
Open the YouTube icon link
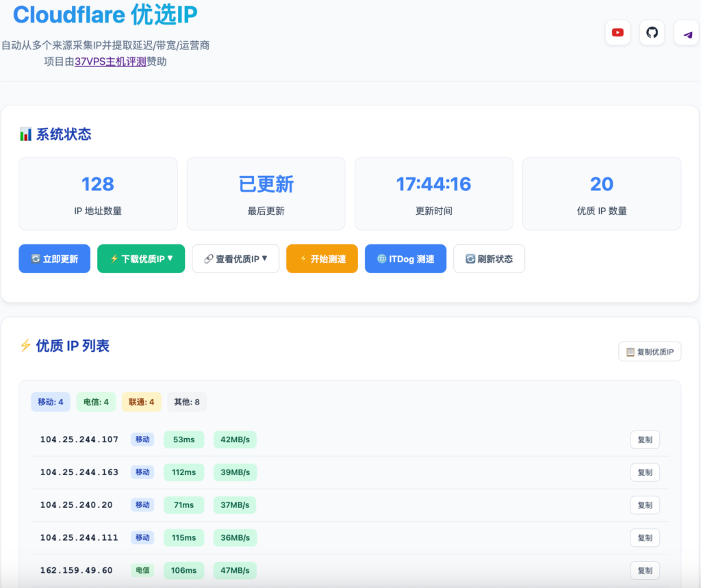[x=617, y=33]
